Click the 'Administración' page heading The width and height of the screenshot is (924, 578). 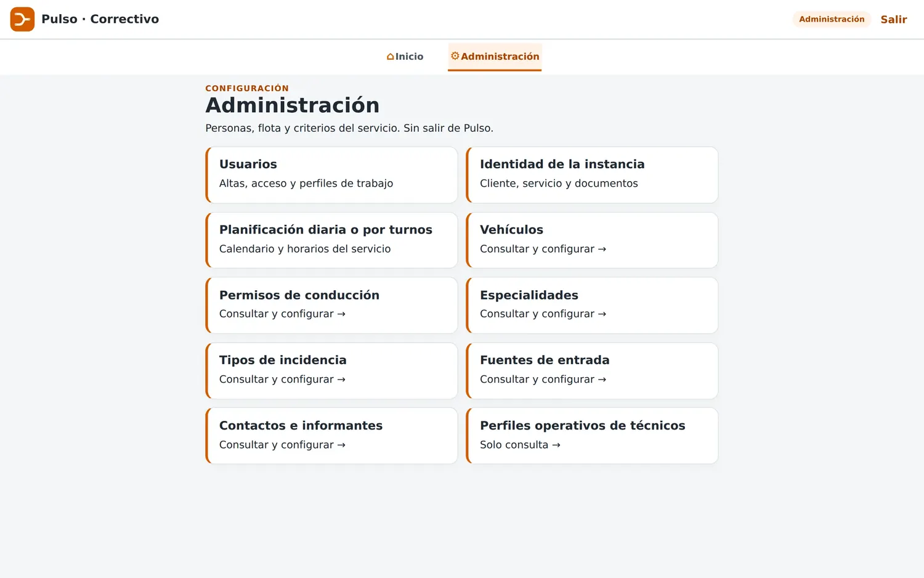point(293,105)
